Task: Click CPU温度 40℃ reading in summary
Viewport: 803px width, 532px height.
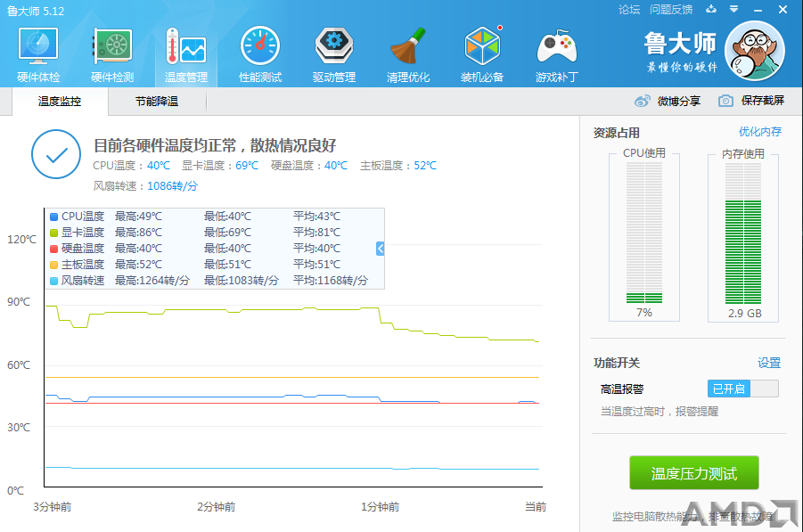Action: point(159,166)
